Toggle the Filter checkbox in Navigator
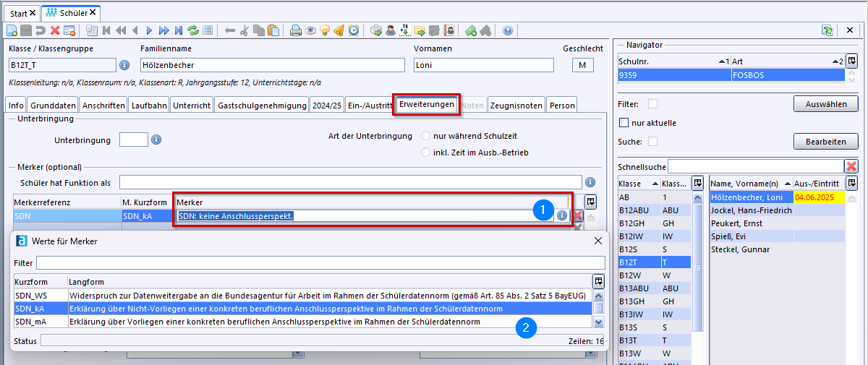 [x=653, y=104]
